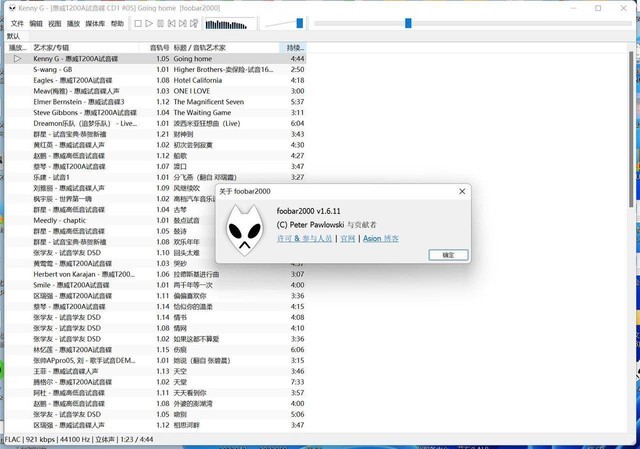Image resolution: width=640 pixels, height=449 pixels.
Task: Click the playing indicator arrow beside Kenny G
Action: tap(17, 59)
